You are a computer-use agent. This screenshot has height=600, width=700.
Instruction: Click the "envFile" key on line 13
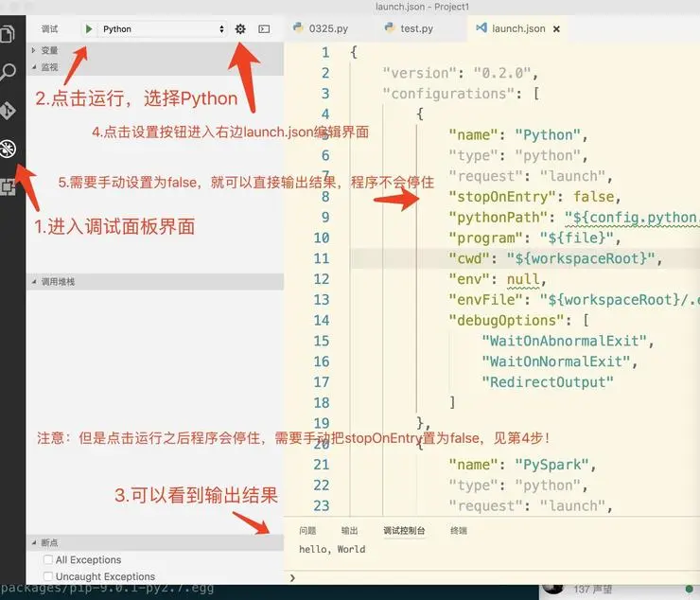(x=485, y=300)
